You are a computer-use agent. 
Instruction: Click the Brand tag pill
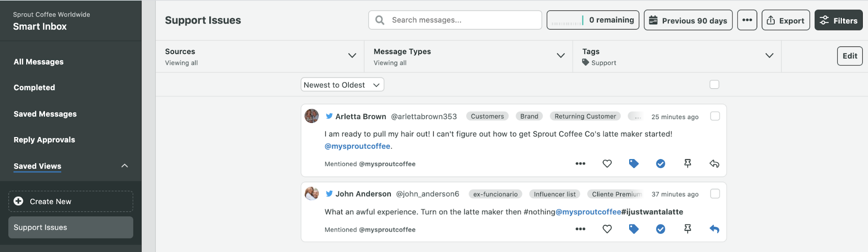click(529, 116)
